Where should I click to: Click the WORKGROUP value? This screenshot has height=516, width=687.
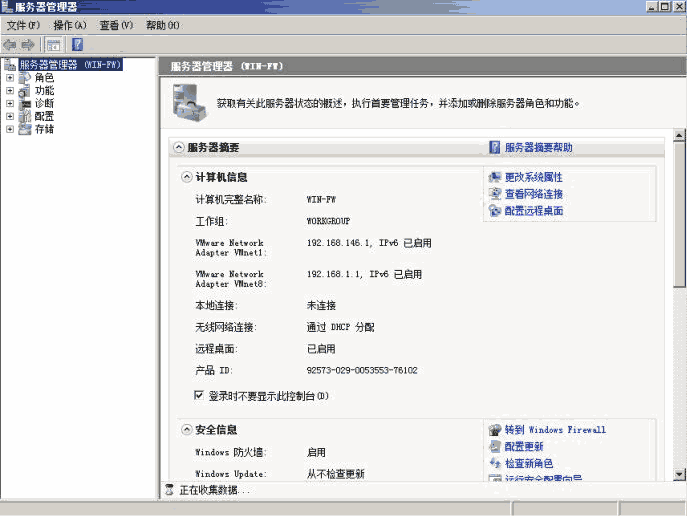pos(328,221)
